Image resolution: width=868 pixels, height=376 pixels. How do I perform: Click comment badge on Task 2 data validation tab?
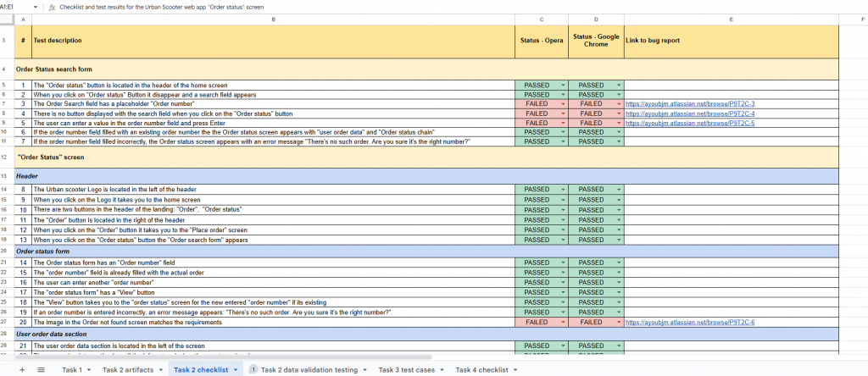[x=253, y=370]
